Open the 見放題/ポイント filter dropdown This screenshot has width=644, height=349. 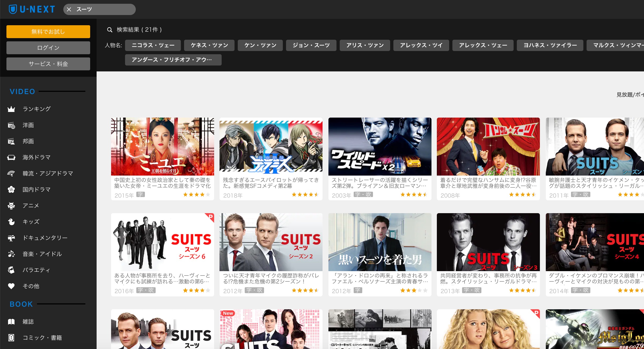tap(630, 94)
